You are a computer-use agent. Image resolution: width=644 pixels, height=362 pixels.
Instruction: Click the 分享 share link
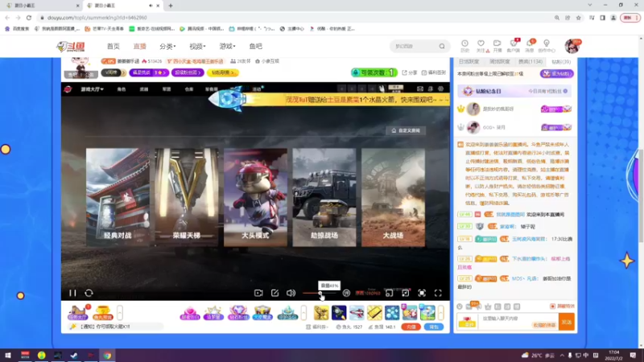coord(410,72)
